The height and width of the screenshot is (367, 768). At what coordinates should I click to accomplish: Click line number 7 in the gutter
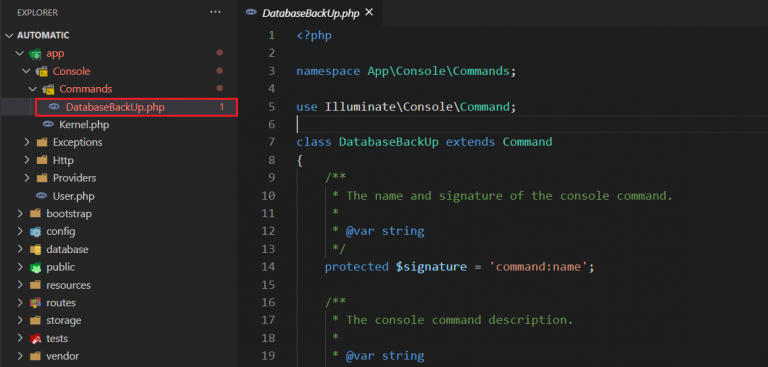click(x=272, y=142)
